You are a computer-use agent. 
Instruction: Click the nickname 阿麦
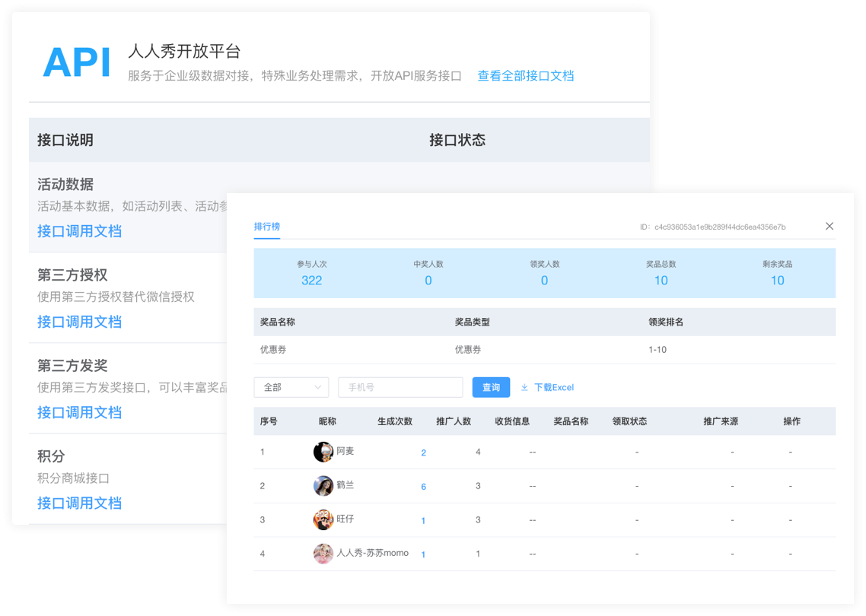[345, 451]
